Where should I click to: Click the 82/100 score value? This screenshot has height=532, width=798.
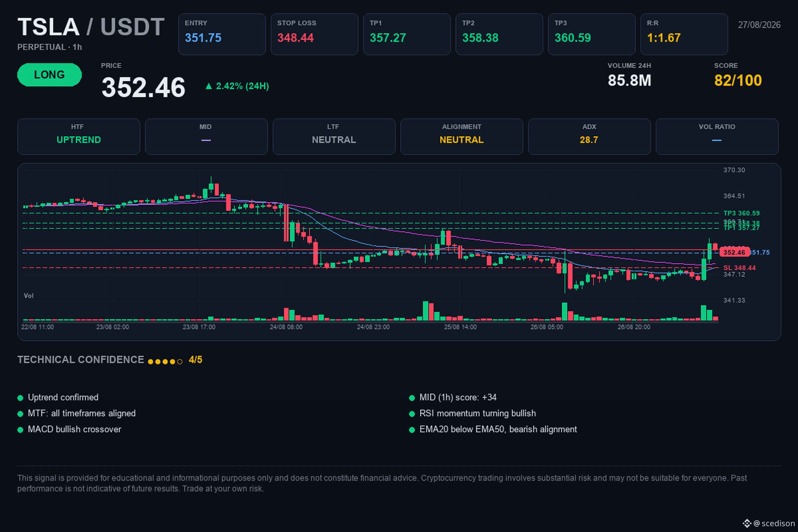coord(738,81)
